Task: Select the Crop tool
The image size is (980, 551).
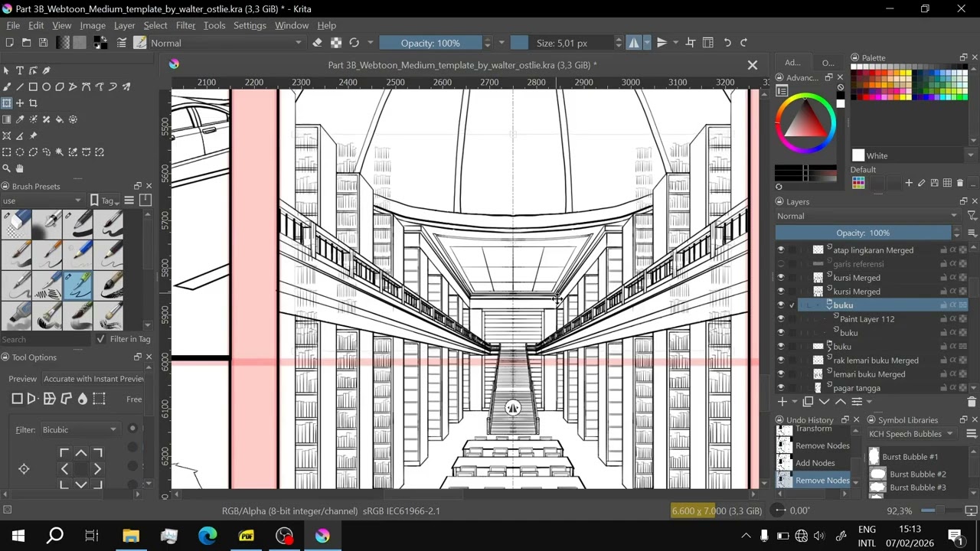Action: pyautogui.click(x=33, y=103)
